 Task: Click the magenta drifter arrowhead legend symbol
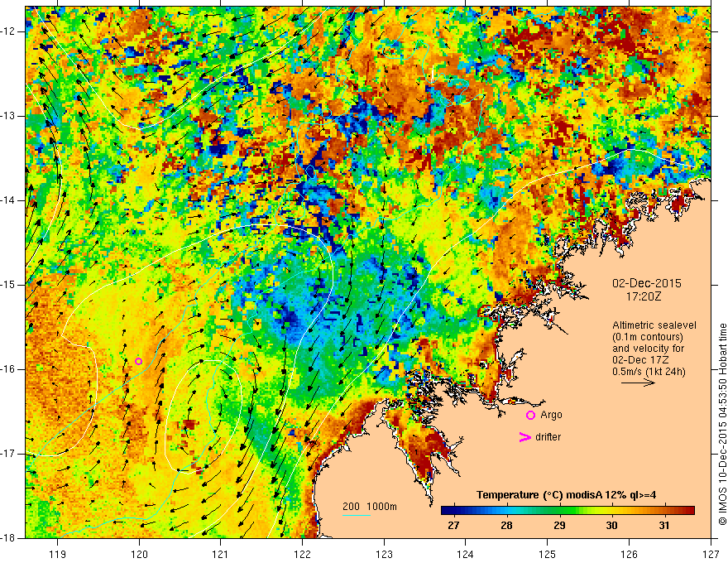(x=524, y=437)
